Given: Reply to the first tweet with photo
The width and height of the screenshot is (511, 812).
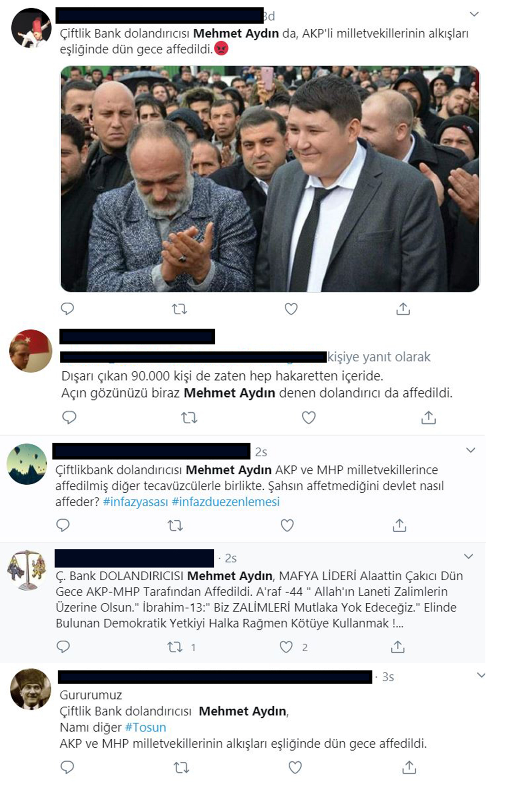Looking at the screenshot, I should click(x=67, y=309).
